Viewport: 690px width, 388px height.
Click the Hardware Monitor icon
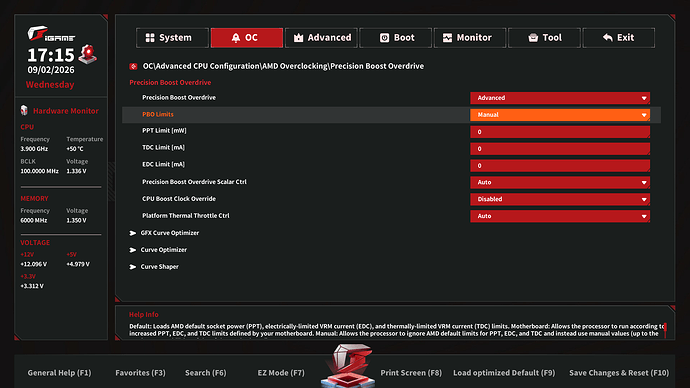[24, 110]
